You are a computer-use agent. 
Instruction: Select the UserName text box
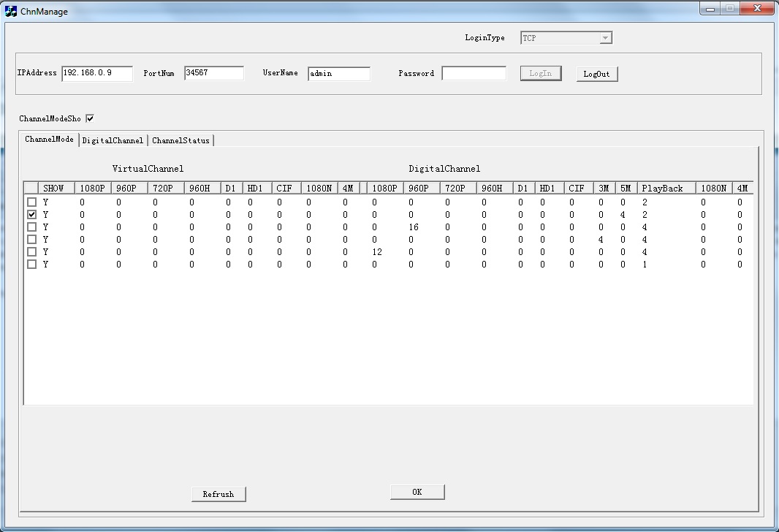click(338, 74)
